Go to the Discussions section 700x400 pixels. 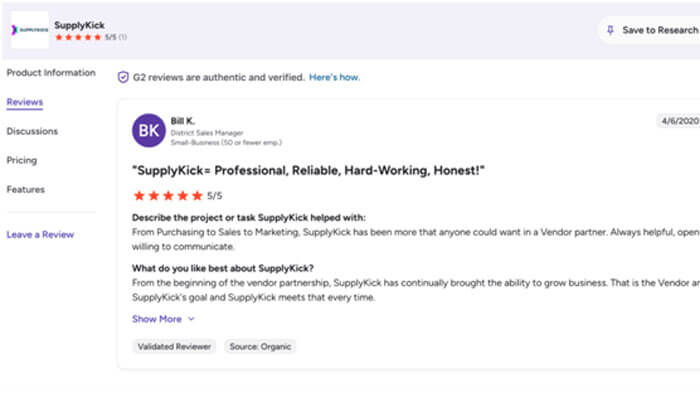32,131
